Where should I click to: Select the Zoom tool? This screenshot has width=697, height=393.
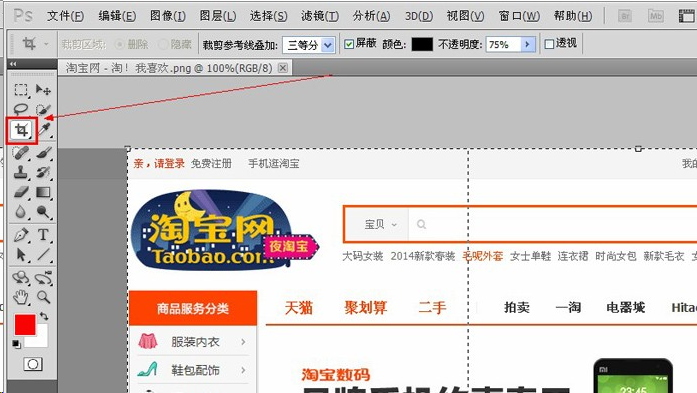(x=43, y=297)
